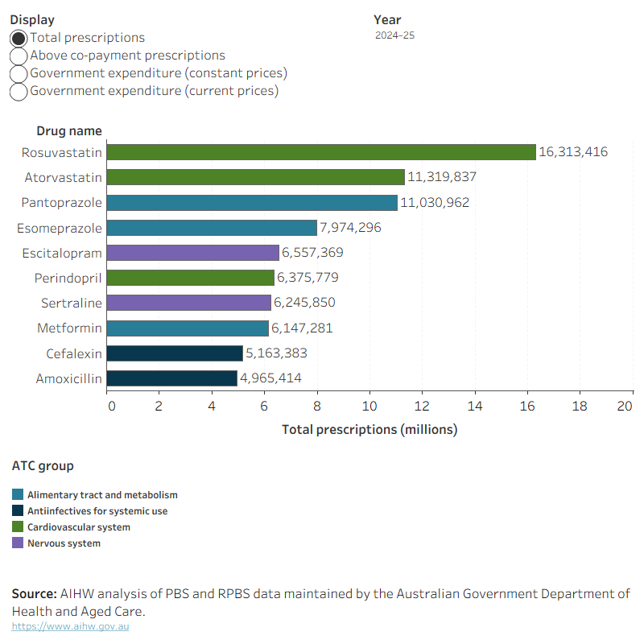Click the value label 5,163,383
The height and width of the screenshot is (644, 644).
point(276,353)
